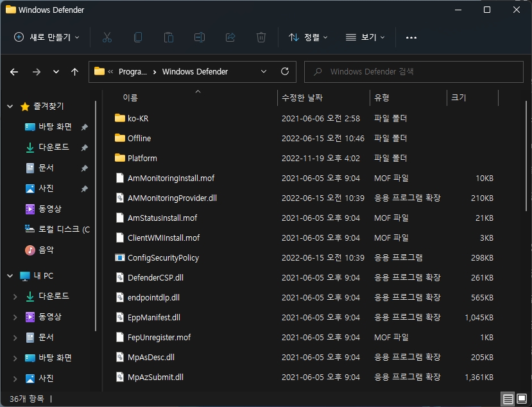Open 로컬 디스크 (C in sidebar

(58, 229)
